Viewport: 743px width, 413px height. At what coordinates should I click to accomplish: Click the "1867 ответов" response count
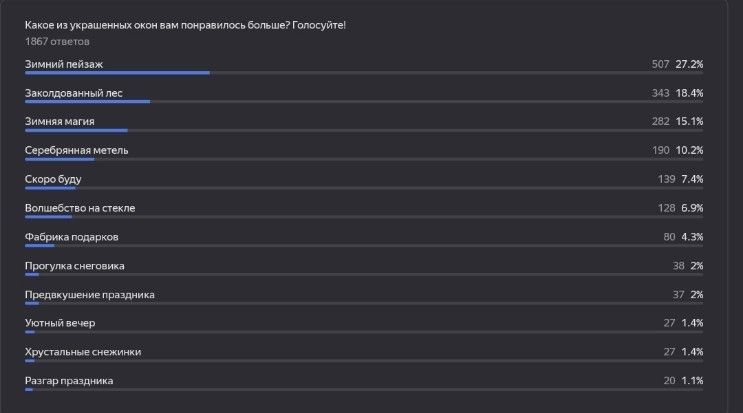[x=57, y=42]
